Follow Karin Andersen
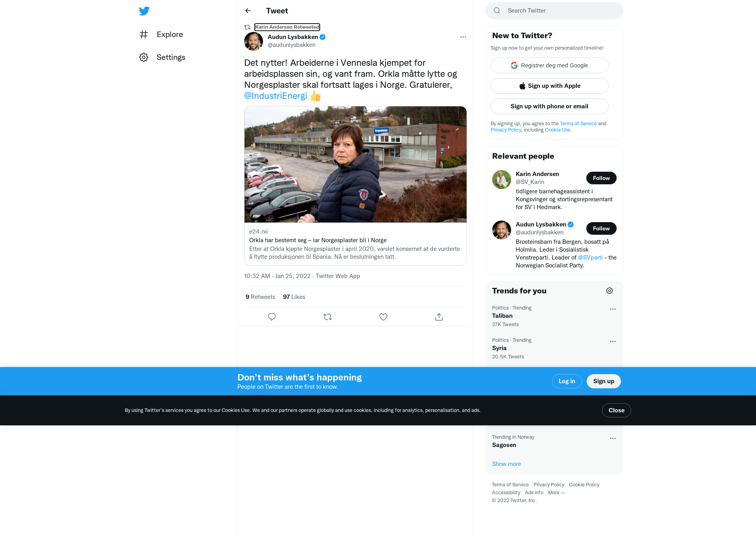This screenshot has height=536, width=756. (x=601, y=178)
